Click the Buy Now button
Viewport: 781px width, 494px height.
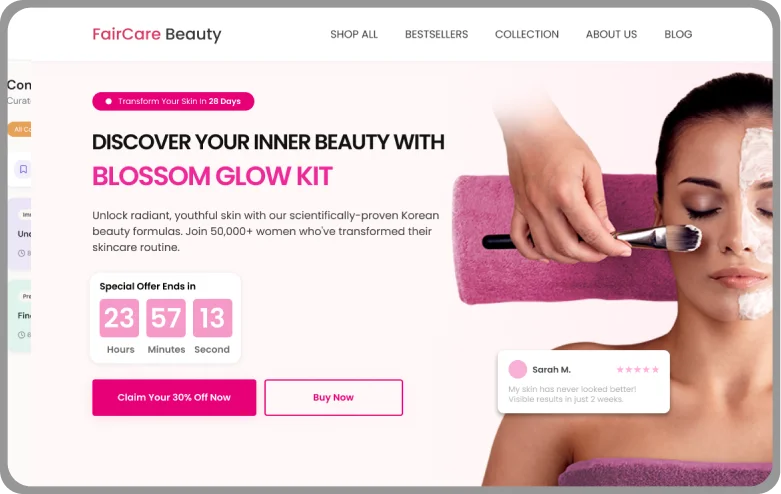[333, 397]
